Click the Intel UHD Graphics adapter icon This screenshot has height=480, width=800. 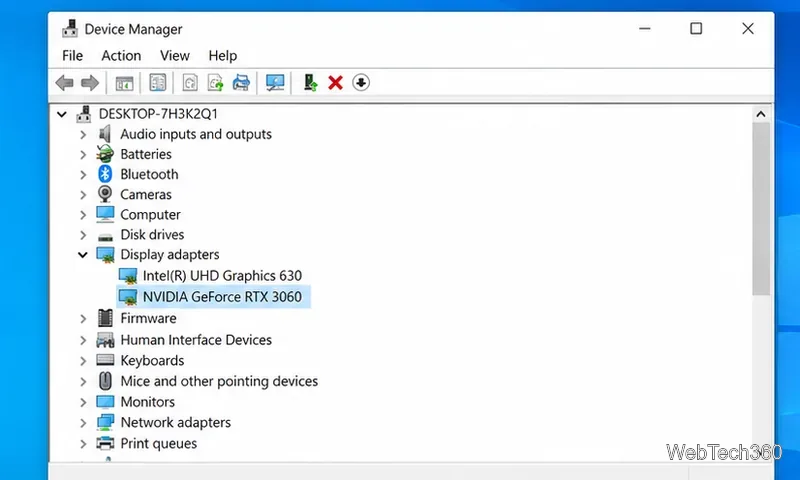click(128, 276)
